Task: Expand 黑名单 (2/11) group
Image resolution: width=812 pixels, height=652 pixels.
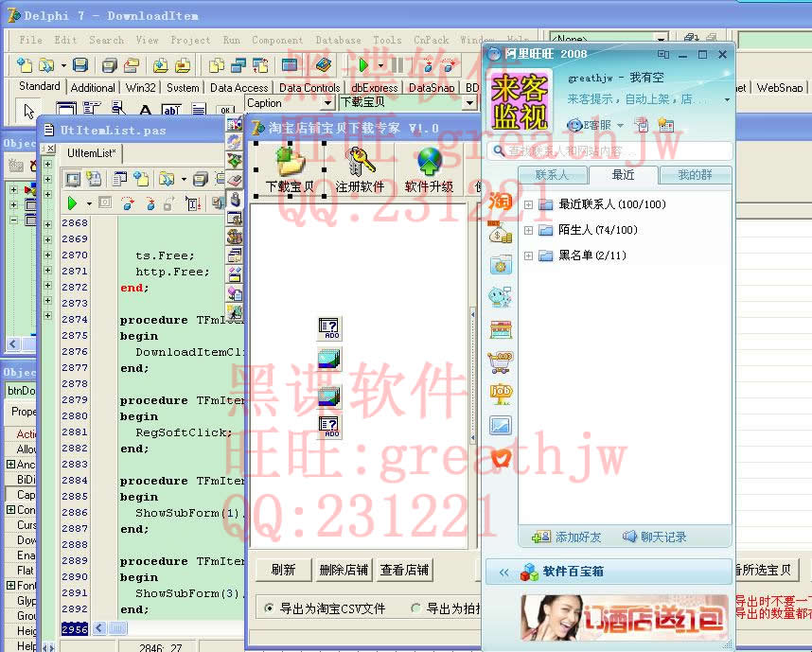Action: [x=528, y=256]
